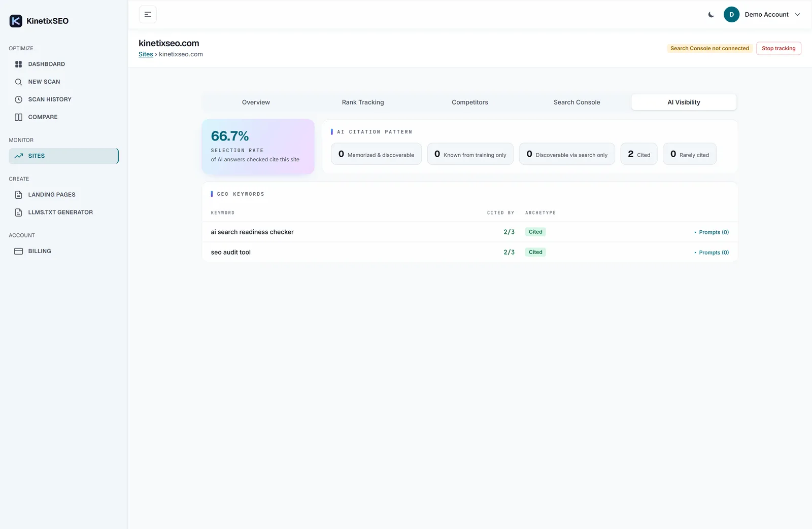Image resolution: width=812 pixels, height=529 pixels.
Task: Click the Cited badge for seo audit tool
Action: point(535,253)
